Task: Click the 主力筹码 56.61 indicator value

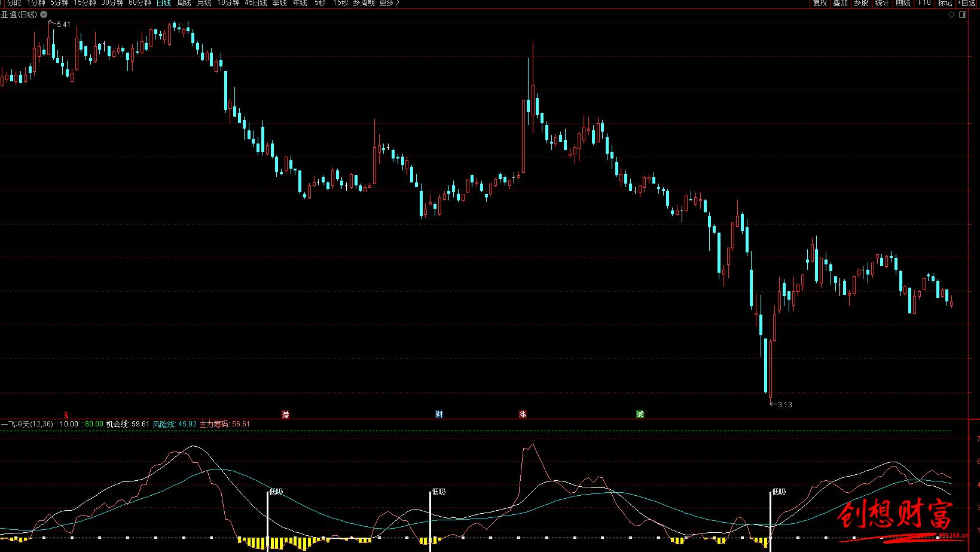Action: click(225, 424)
